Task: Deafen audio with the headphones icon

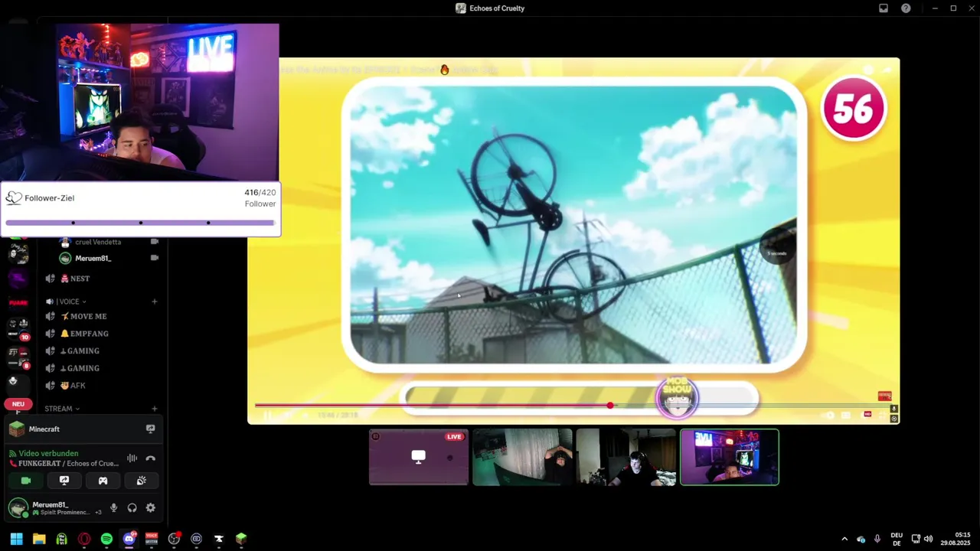Action: (132, 507)
